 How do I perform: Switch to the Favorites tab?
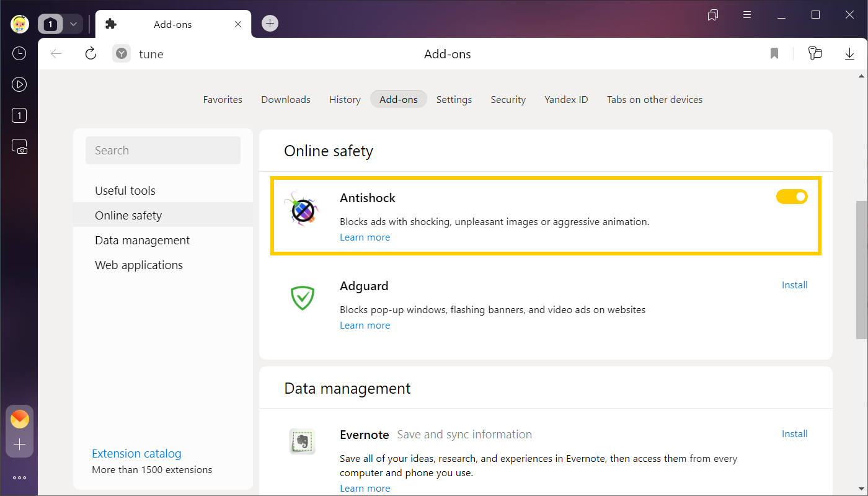[x=223, y=99]
